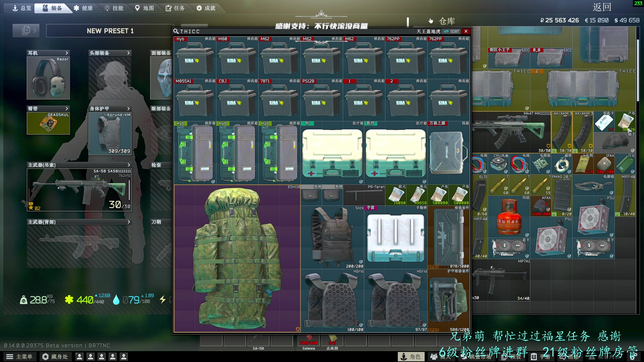Screen dimensions: 644x362
Task: Select the Razor headset in 耳机 slot
Action: click(48, 78)
